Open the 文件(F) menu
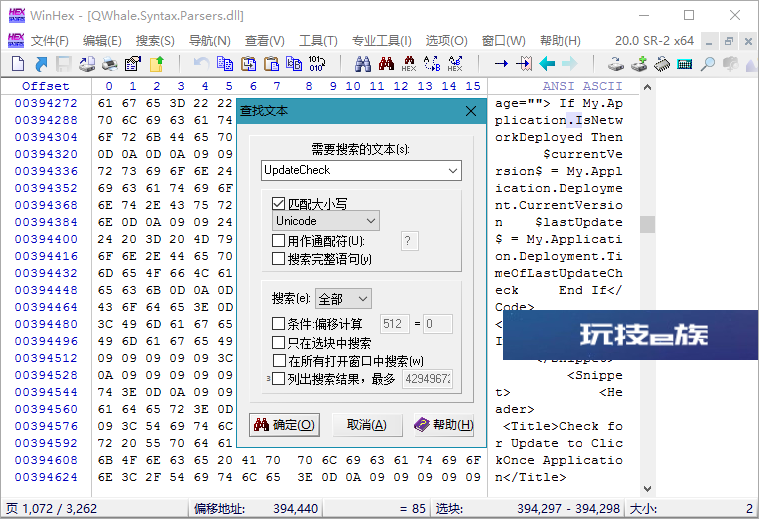Image resolution: width=759 pixels, height=519 pixels. [50, 41]
